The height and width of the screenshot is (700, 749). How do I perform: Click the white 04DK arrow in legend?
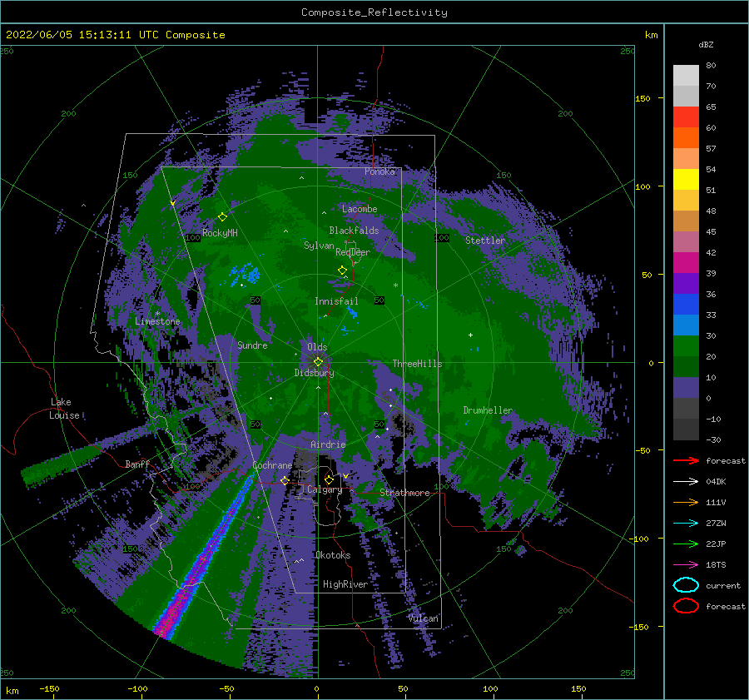click(686, 482)
